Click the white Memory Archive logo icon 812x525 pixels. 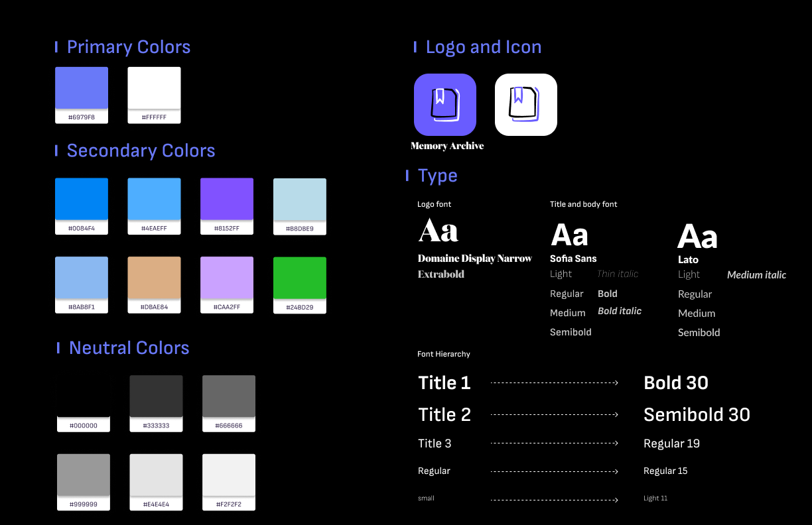pyautogui.click(x=526, y=105)
